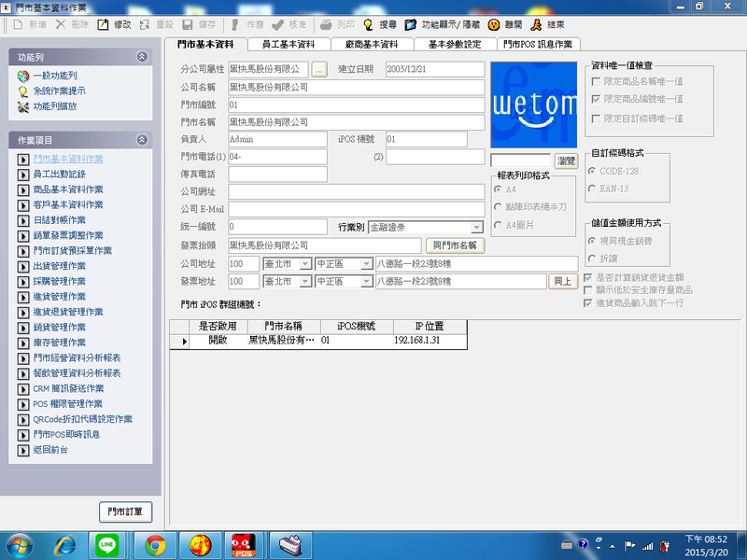
Task: Click the 核准 (approve) checkmark icon
Action: pos(277,25)
